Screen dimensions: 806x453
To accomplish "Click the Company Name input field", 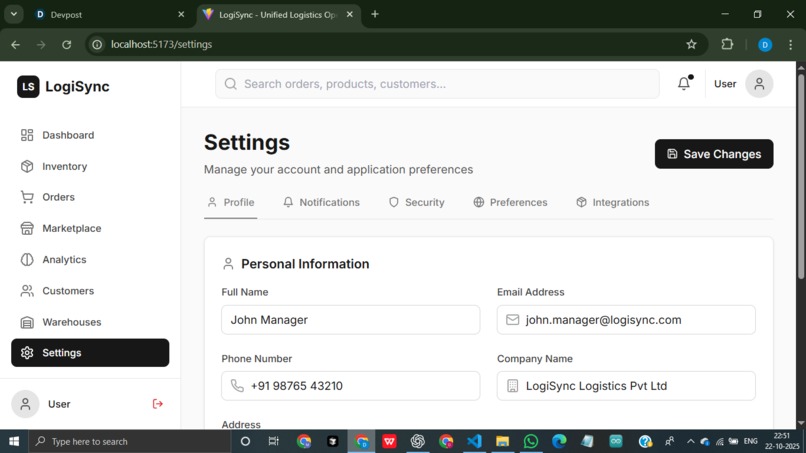I will [x=626, y=386].
